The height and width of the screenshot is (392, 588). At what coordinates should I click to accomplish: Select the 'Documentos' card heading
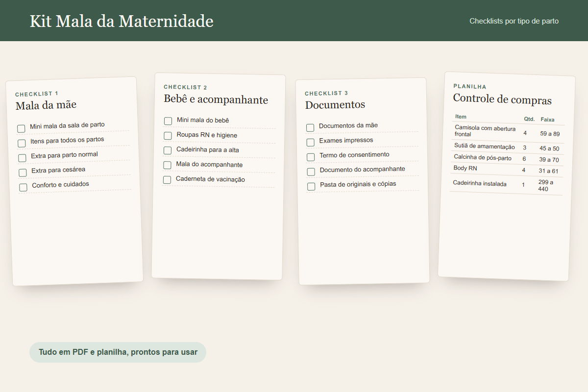[335, 105]
